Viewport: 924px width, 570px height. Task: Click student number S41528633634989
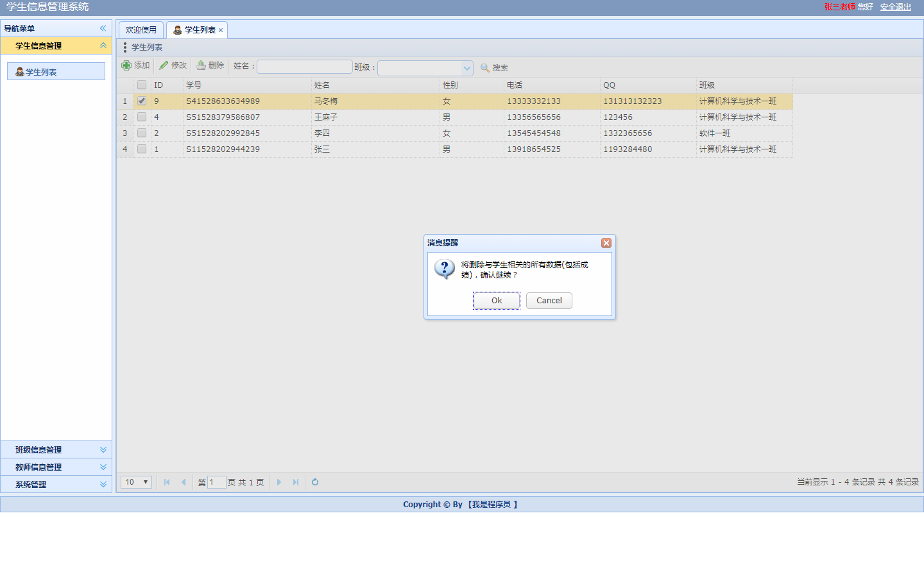[223, 101]
